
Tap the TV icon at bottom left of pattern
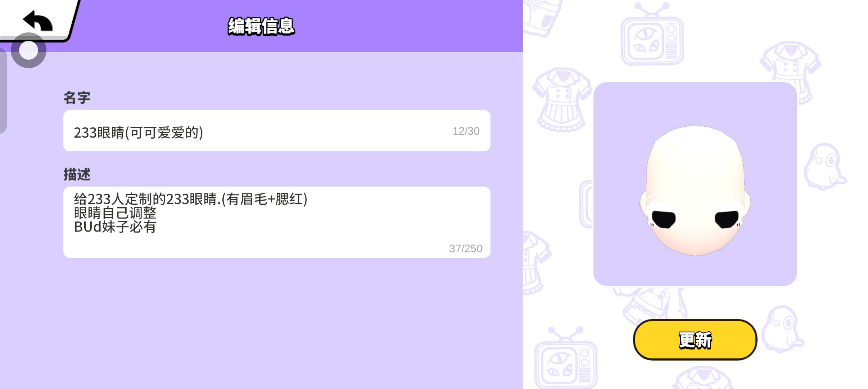566,357
